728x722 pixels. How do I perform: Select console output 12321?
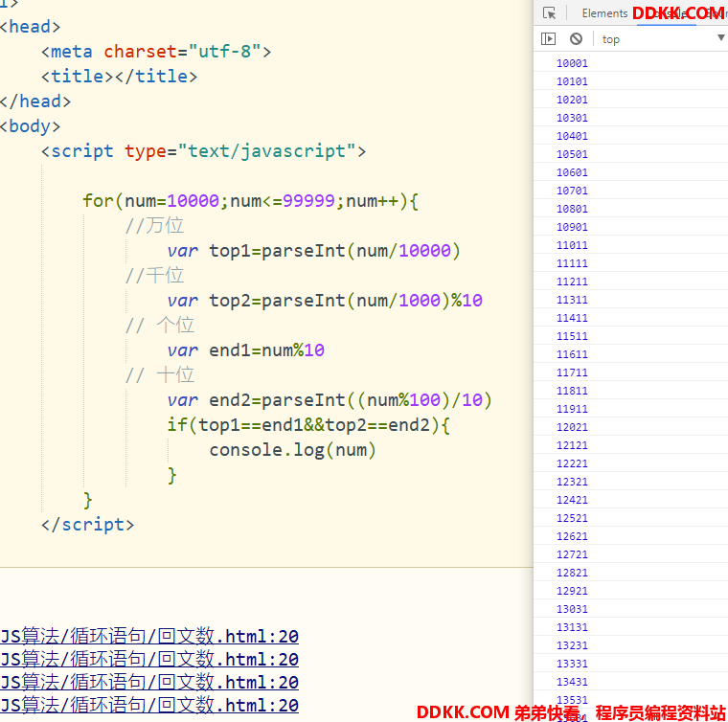[572, 482]
